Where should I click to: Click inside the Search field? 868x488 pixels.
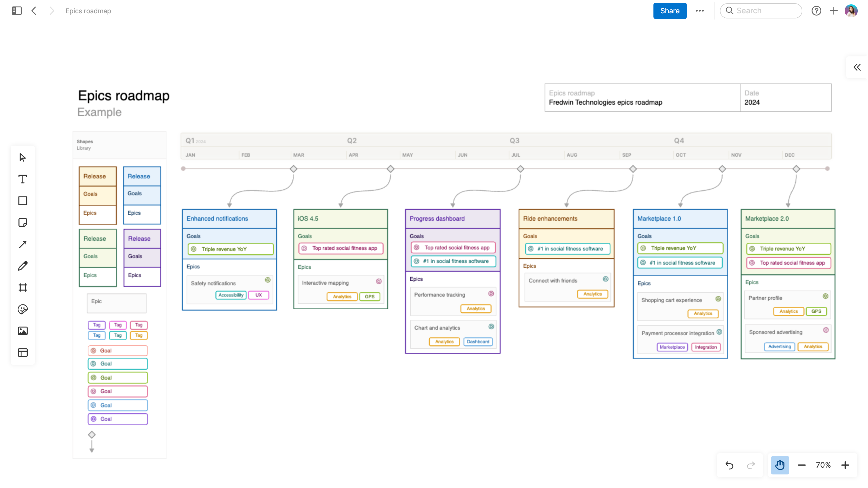pos(761,11)
